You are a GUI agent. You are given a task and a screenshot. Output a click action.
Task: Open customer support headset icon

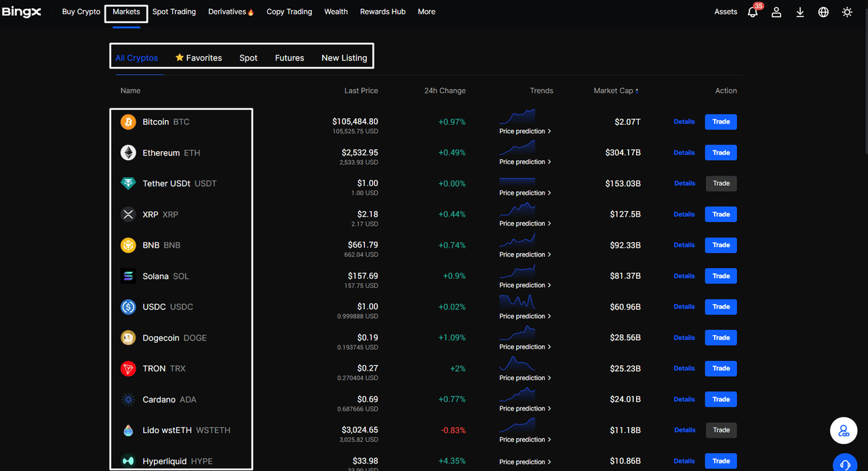[845, 464]
